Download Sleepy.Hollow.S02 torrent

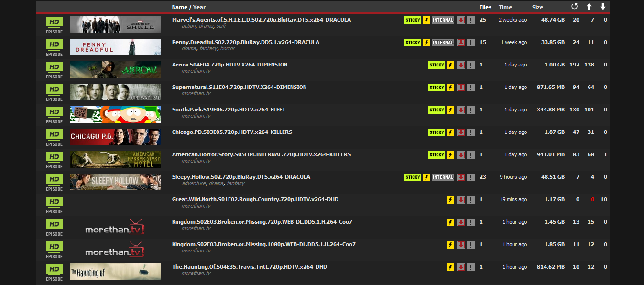tap(461, 177)
